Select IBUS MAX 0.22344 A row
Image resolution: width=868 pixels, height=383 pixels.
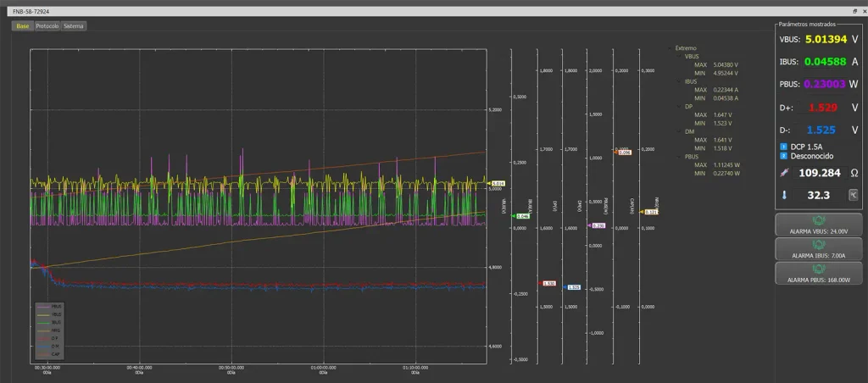(x=716, y=90)
